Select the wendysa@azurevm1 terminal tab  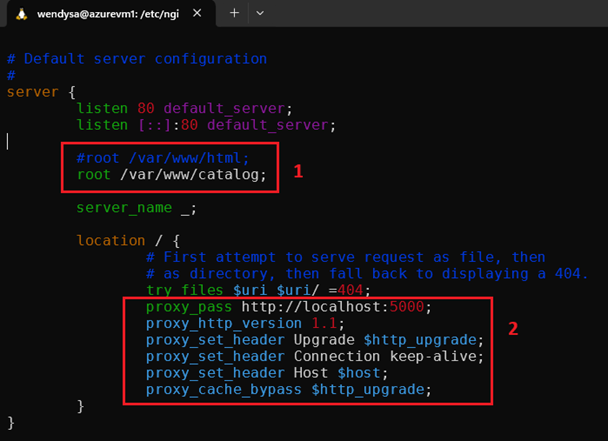click(x=110, y=14)
